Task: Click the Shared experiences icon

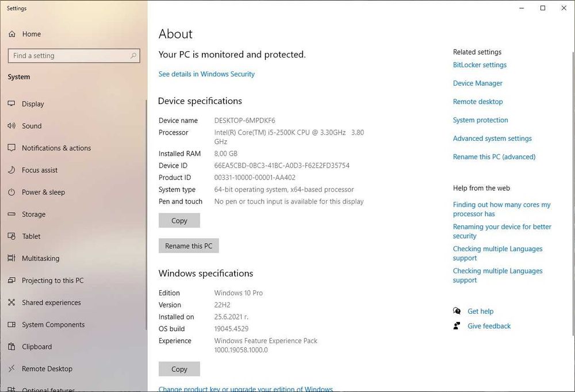Action: 11,302
